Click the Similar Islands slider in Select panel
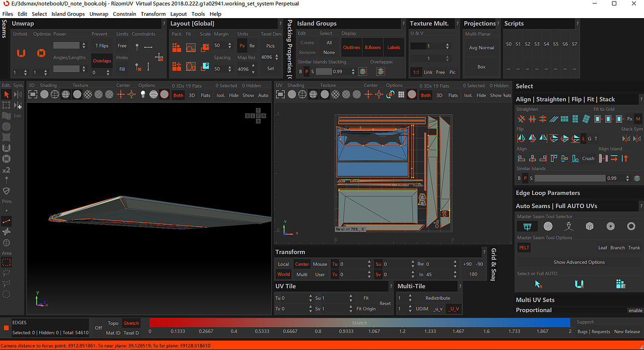 click(570, 178)
